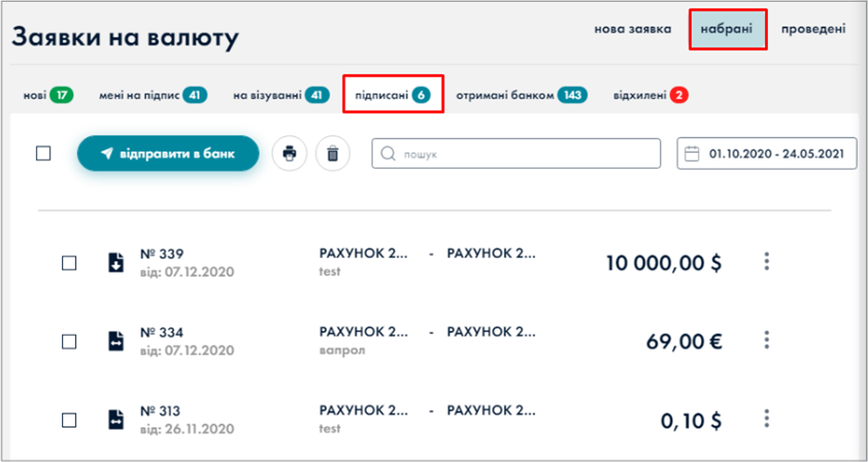Click document icon for request № 313
Viewport: 868px width, 462px height.
click(x=115, y=419)
